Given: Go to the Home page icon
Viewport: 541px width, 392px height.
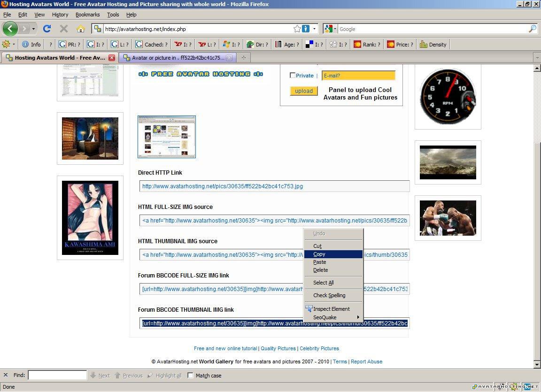Looking at the screenshot, I should point(81,29).
